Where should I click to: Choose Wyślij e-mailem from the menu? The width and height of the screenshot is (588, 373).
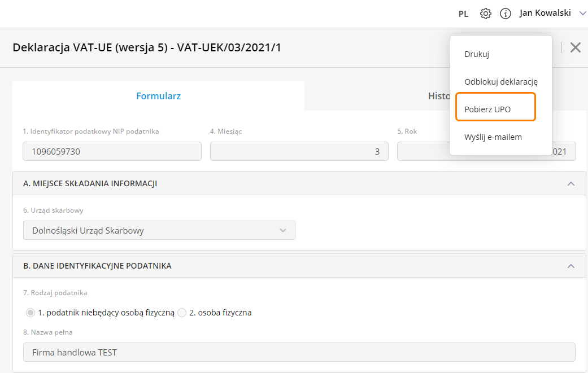tap(493, 137)
